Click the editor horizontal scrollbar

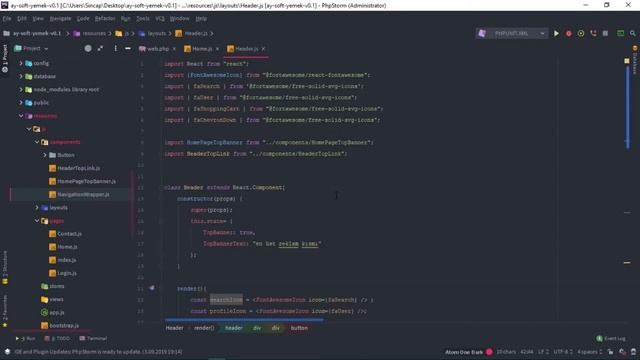click(x=244, y=320)
